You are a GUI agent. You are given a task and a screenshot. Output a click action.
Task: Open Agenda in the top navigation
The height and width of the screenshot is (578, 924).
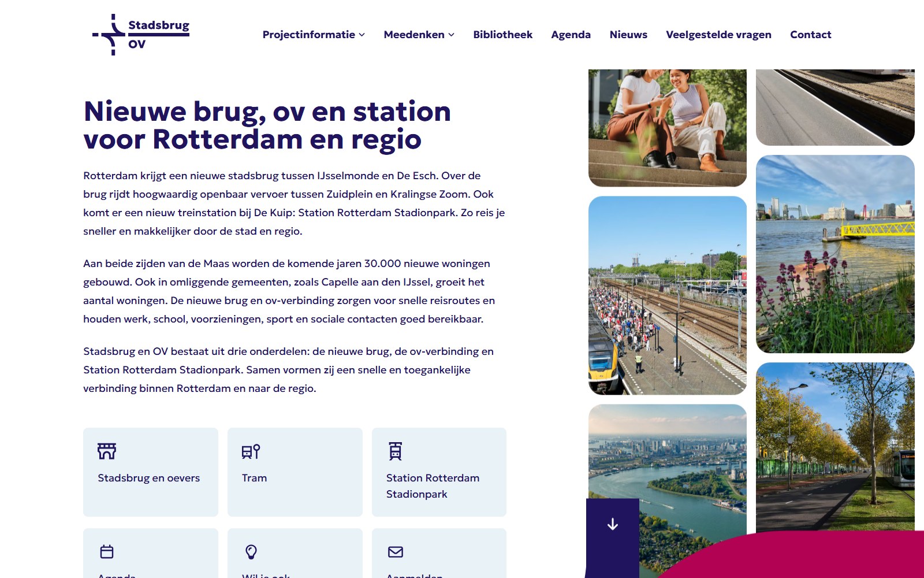coord(571,35)
